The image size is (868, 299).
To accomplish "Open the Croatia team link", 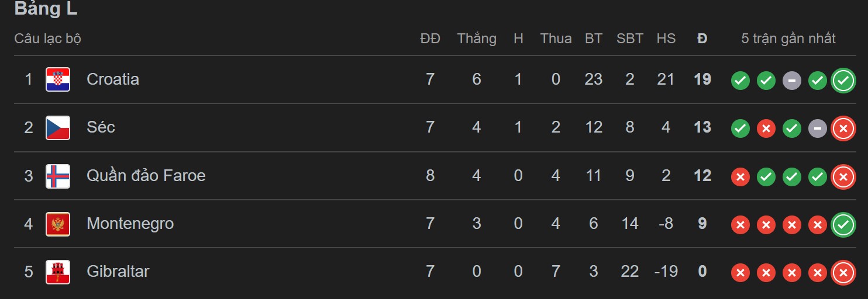I will (113, 79).
